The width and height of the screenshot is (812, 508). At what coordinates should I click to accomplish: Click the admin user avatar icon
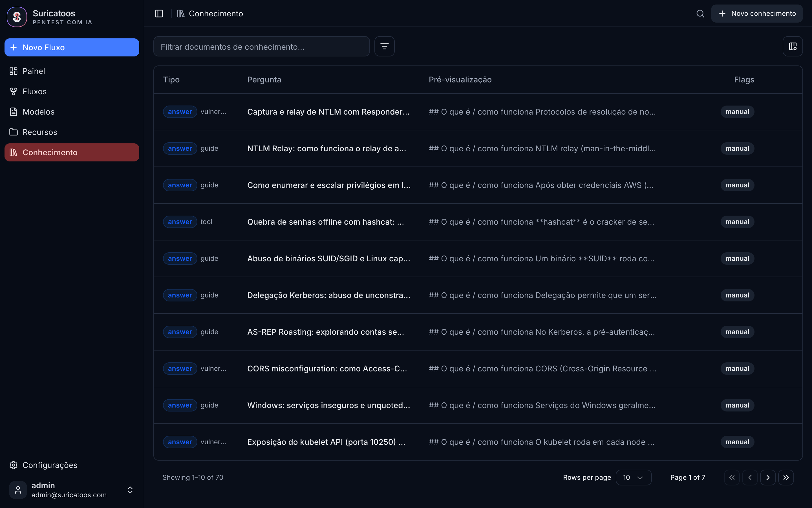18,490
